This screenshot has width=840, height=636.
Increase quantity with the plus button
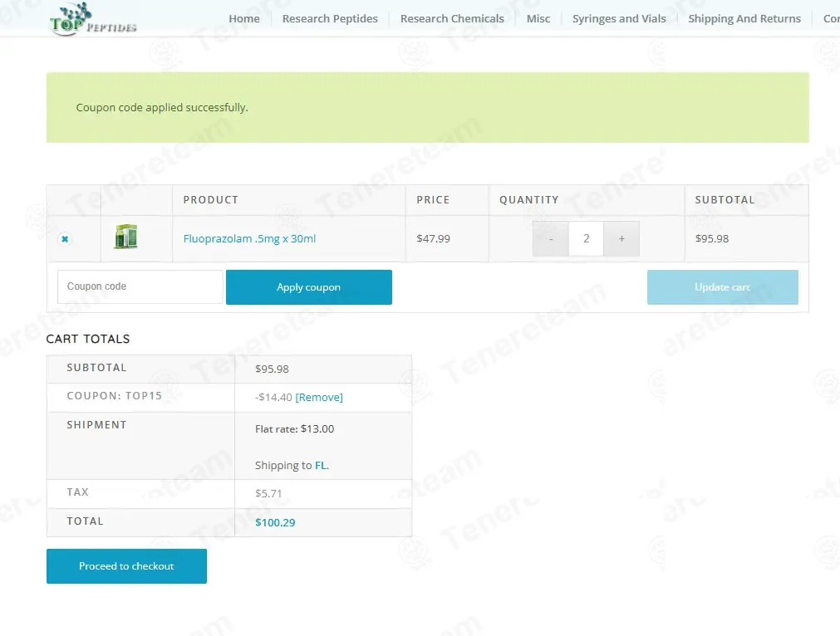(x=621, y=239)
